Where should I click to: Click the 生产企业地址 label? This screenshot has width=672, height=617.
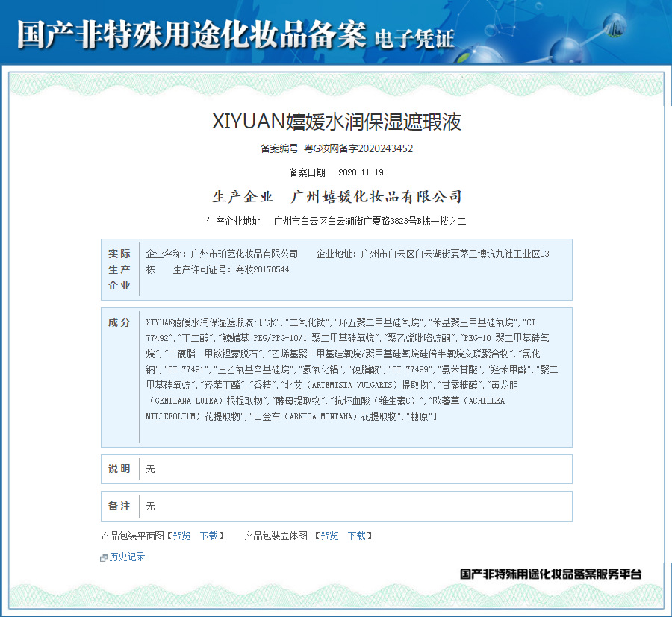233,222
